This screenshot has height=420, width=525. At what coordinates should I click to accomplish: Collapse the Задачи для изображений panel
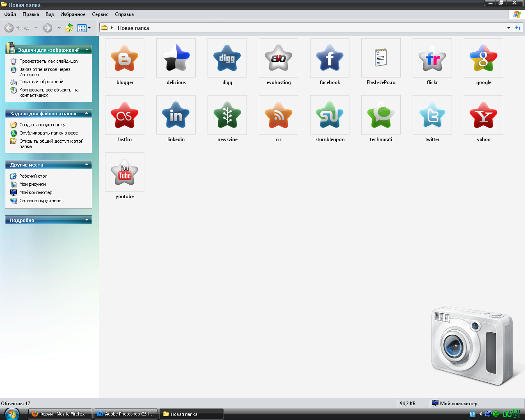click(87, 50)
